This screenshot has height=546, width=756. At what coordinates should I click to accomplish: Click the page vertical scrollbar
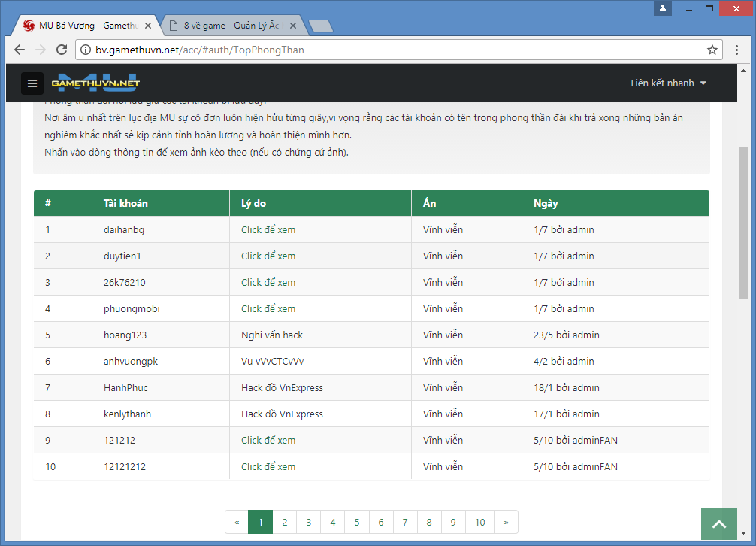click(743, 226)
